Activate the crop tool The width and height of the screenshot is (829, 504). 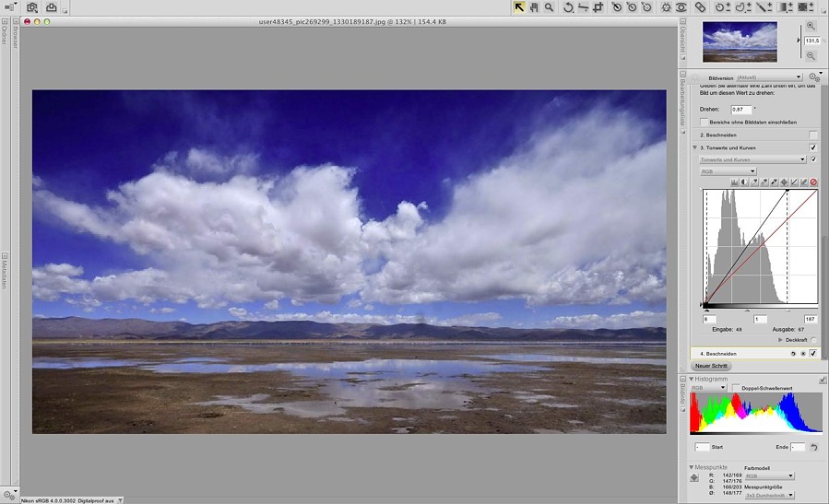coord(598,7)
